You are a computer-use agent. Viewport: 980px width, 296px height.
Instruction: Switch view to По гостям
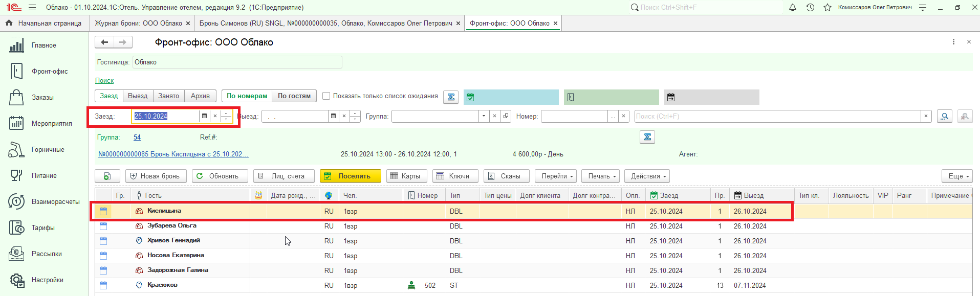point(294,96)
